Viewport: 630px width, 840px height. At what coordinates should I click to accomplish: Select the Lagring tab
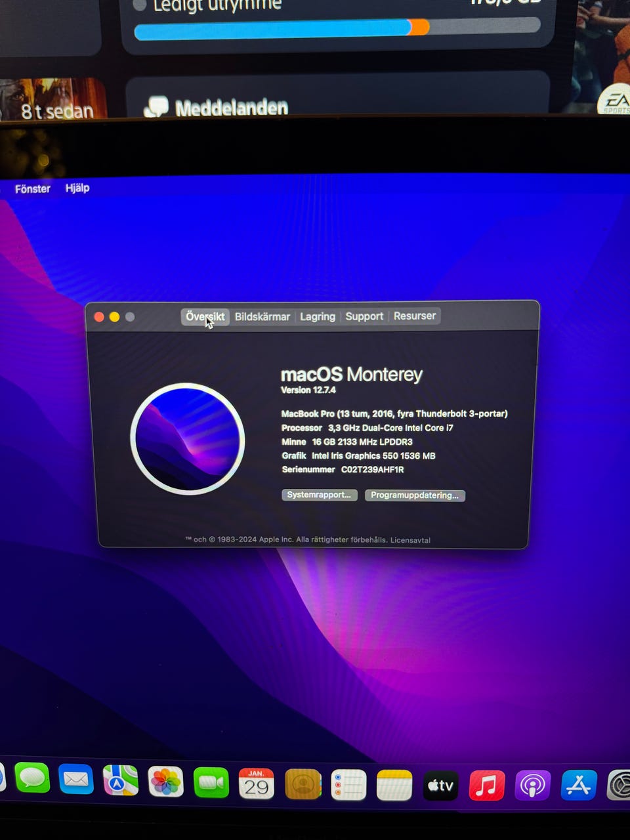pyautogui.click(x=318, y=316)
